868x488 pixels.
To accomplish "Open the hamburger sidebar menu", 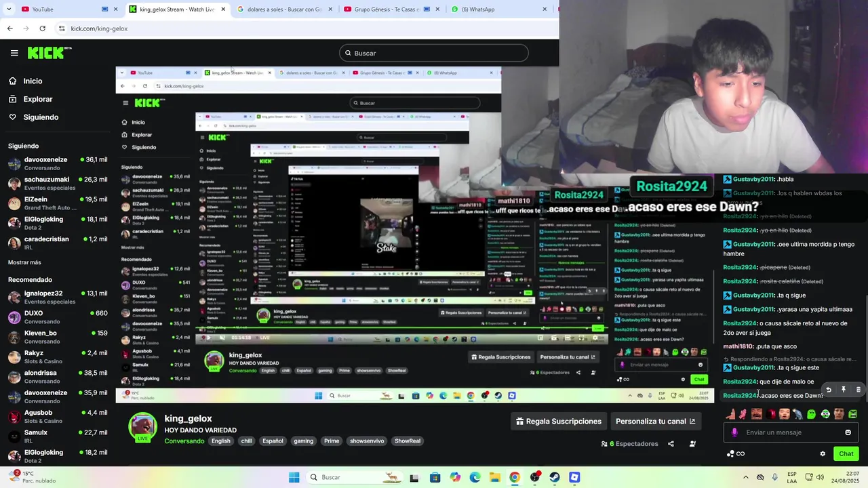I will point(14,53).
